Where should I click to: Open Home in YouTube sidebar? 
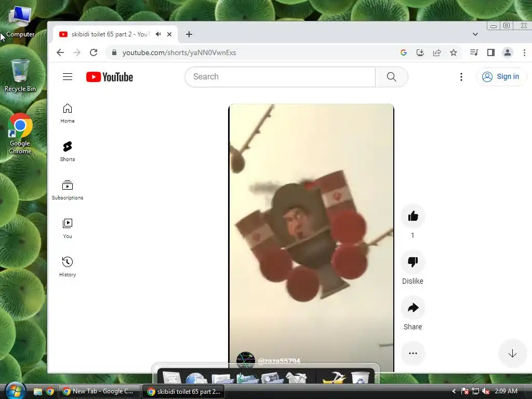pyautogui.click(x=68, y=113)
